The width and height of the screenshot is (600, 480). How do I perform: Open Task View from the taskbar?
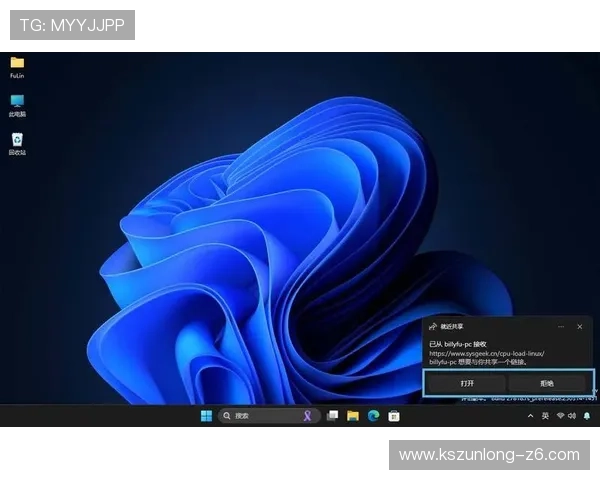(x=332, y=415)
